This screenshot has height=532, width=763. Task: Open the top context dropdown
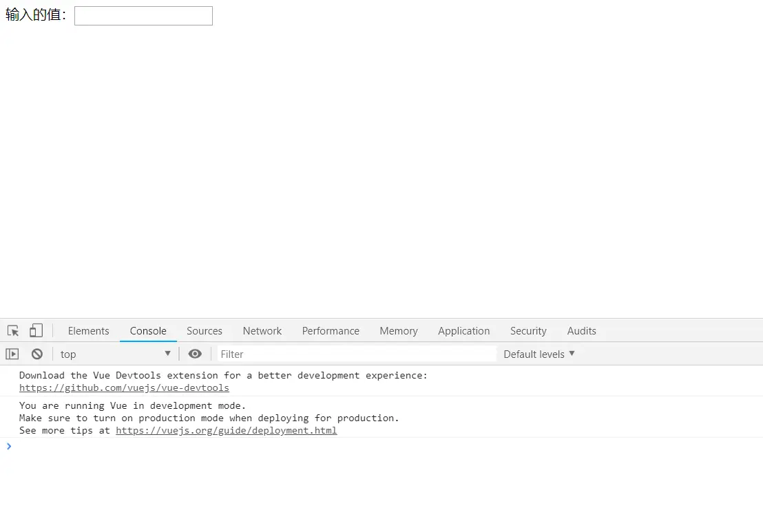pyautogui.click(x=115, y=354)
